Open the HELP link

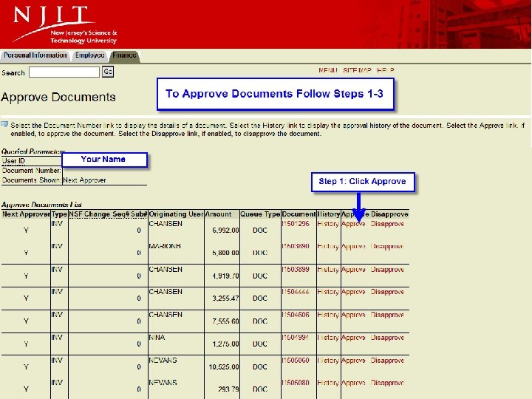tap(386, 70)
